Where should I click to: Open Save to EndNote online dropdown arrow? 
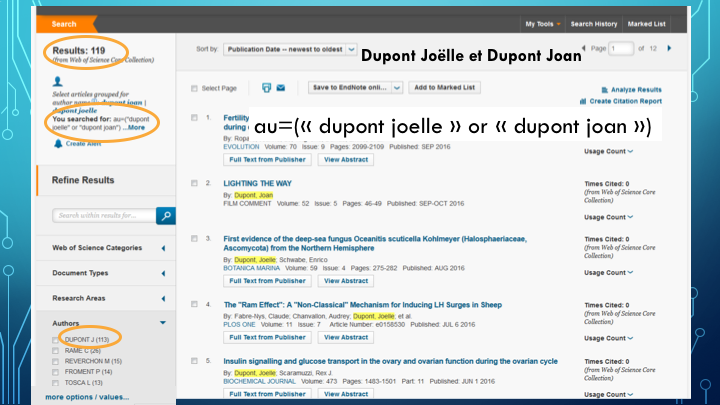coord(397,87)
